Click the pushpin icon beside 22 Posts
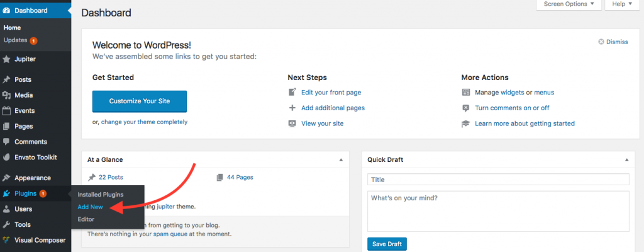 coord(92,178)
